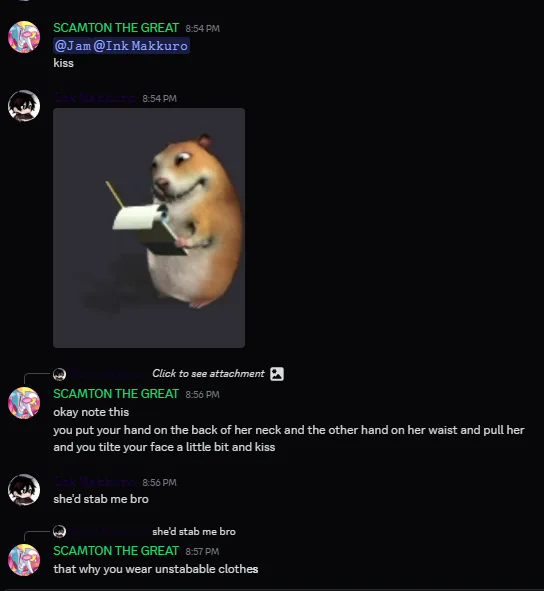
Task: Click SCAMTON THE GREAT username at 8:57 PM
Action: [116, 551]
